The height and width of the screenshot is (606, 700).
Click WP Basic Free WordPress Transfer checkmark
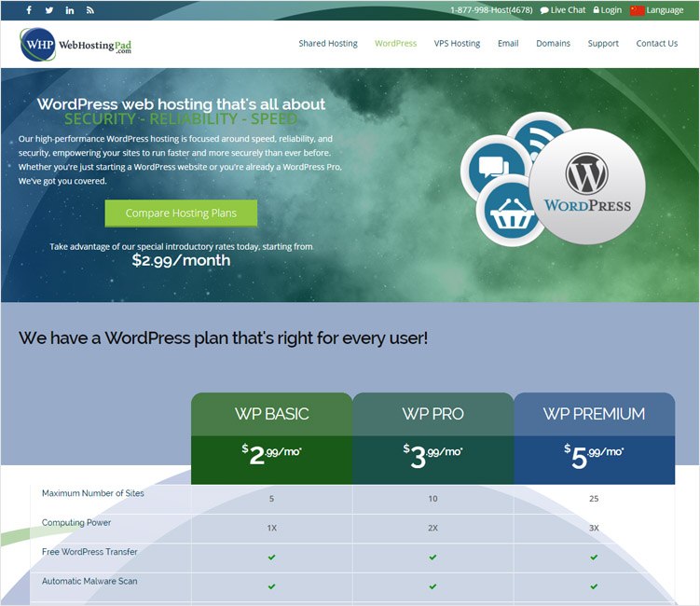(272, 558)
